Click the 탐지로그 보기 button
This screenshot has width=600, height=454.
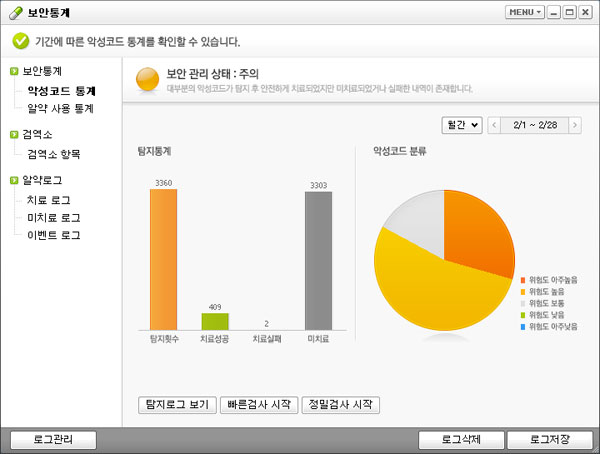coord(176,405)
